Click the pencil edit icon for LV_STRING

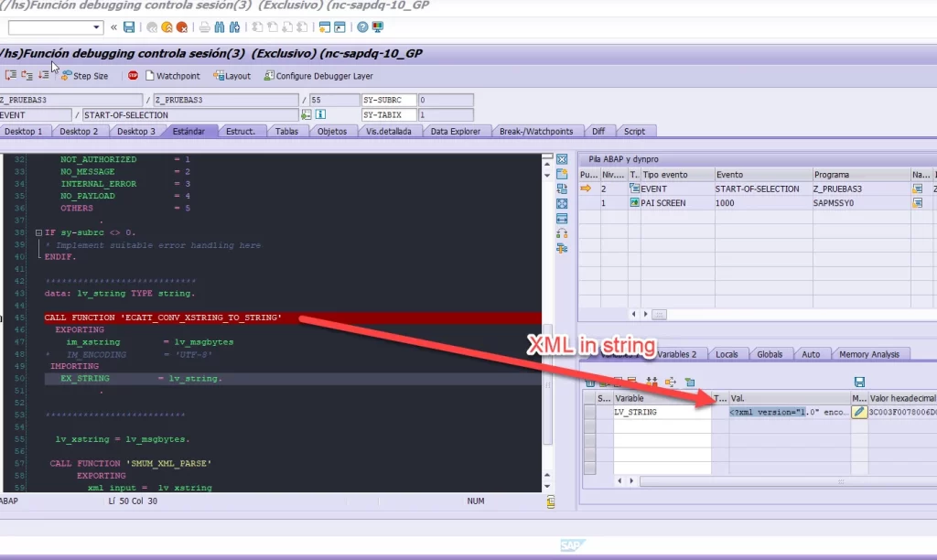point(858,412)
